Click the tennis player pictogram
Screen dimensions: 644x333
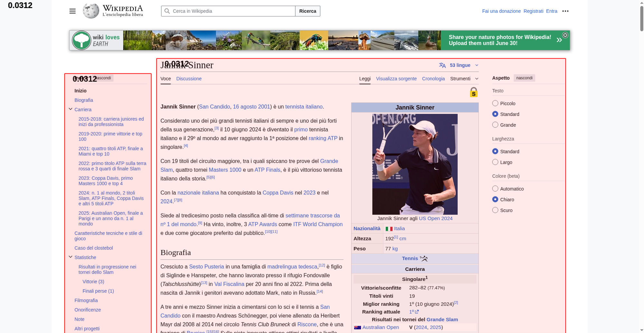pyautogui.click(x=424, y=258)
